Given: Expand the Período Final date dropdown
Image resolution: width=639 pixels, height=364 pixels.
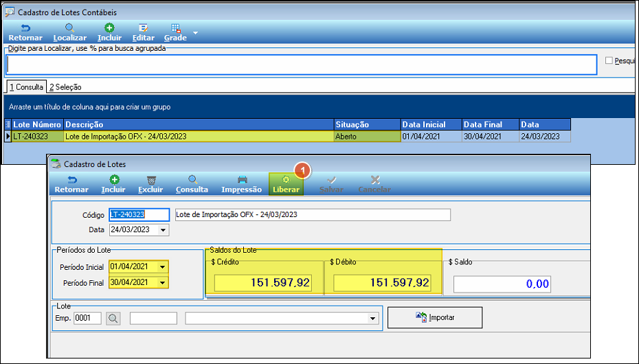Looking at the screenshot, I should [163, 282].
